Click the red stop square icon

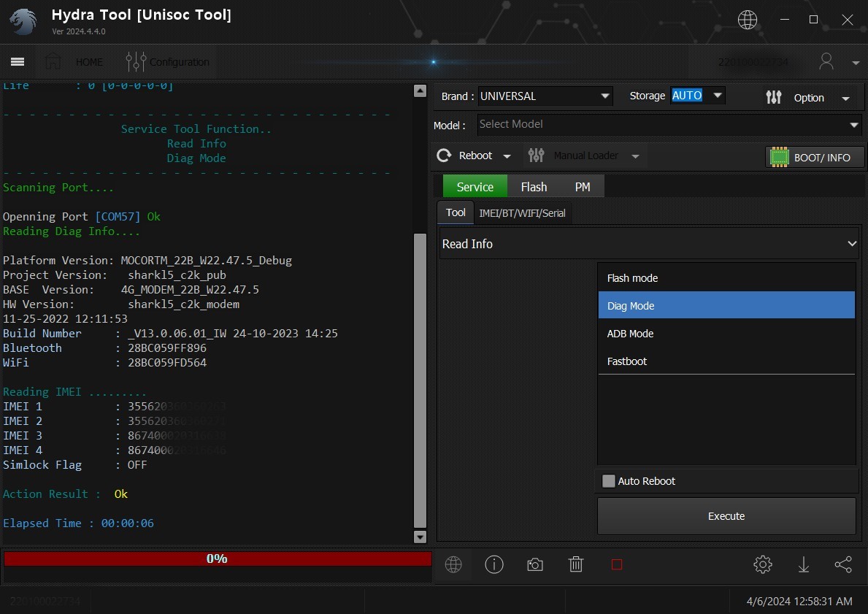pyautogui.click(x=617, y=565)
